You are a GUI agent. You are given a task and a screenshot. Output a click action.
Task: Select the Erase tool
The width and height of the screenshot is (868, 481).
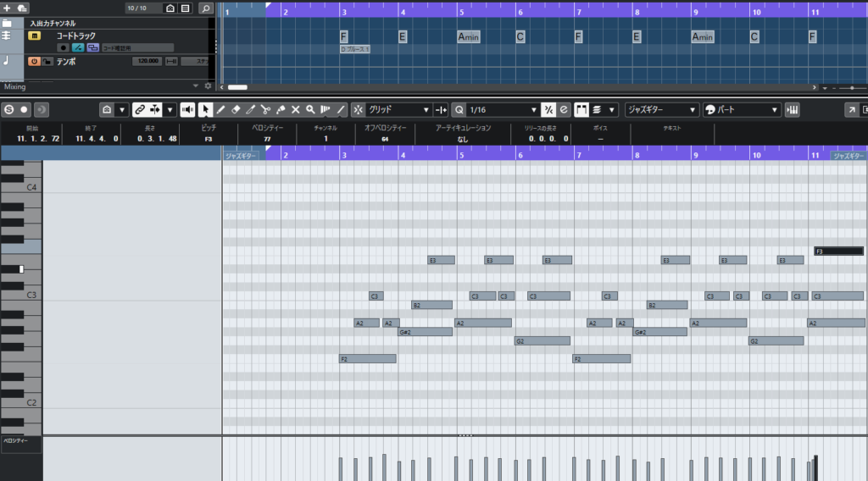[236, 110]
